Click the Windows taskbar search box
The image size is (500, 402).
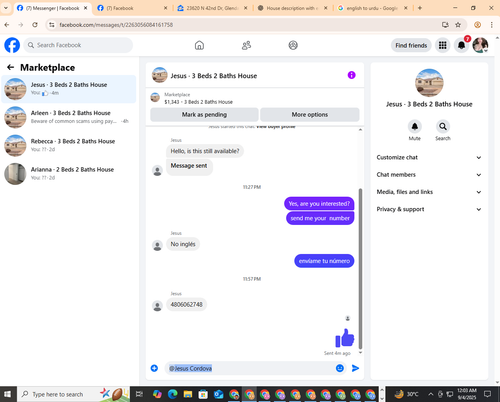73,394
